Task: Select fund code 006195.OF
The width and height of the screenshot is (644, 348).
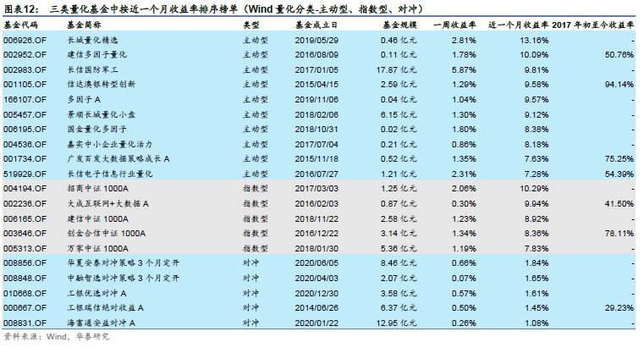Action: (25, 129)
